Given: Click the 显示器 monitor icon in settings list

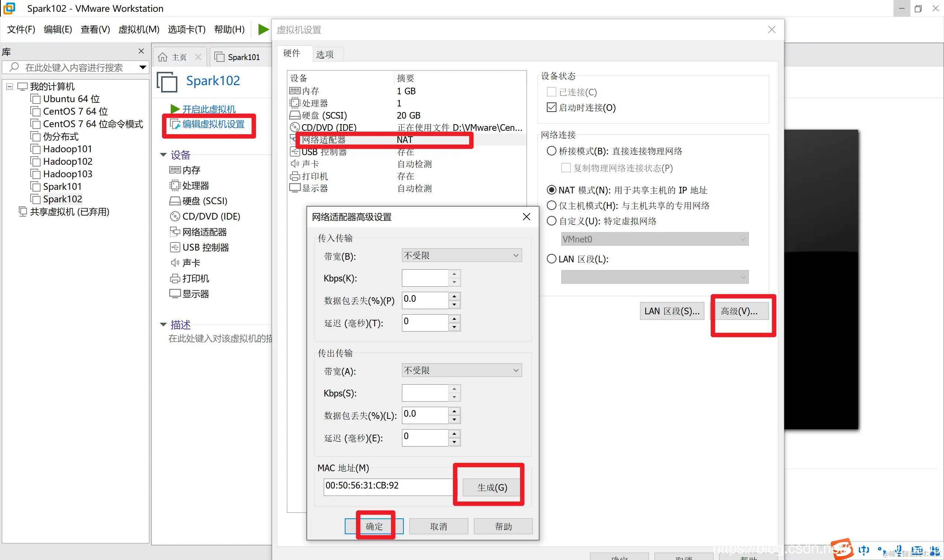Looking at the screenshot, I should click(x=295, y=188).
